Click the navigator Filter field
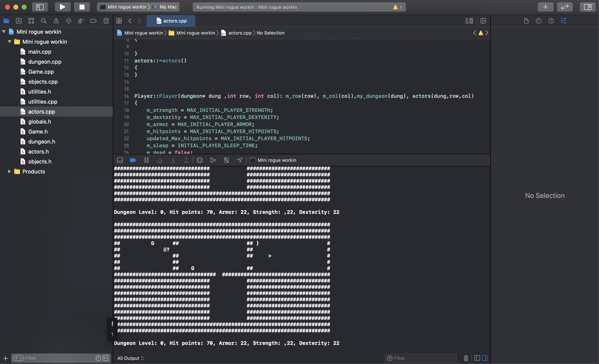 61,358
